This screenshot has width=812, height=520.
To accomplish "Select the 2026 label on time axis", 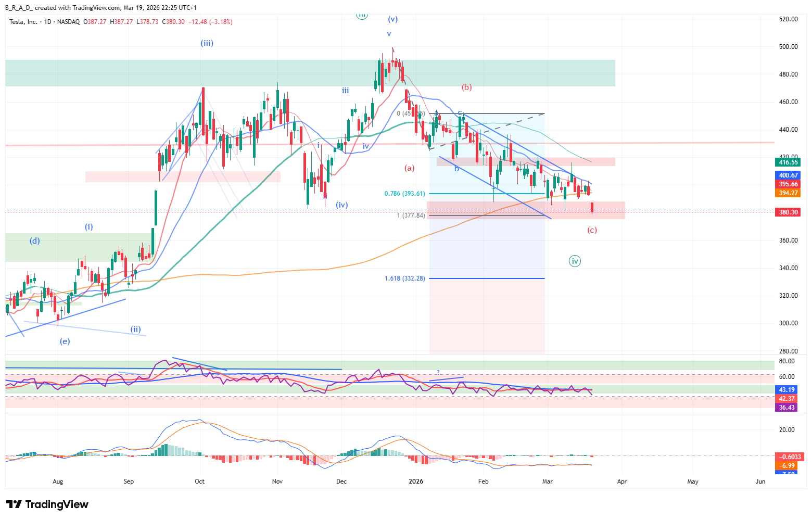I will coord(416,481).
